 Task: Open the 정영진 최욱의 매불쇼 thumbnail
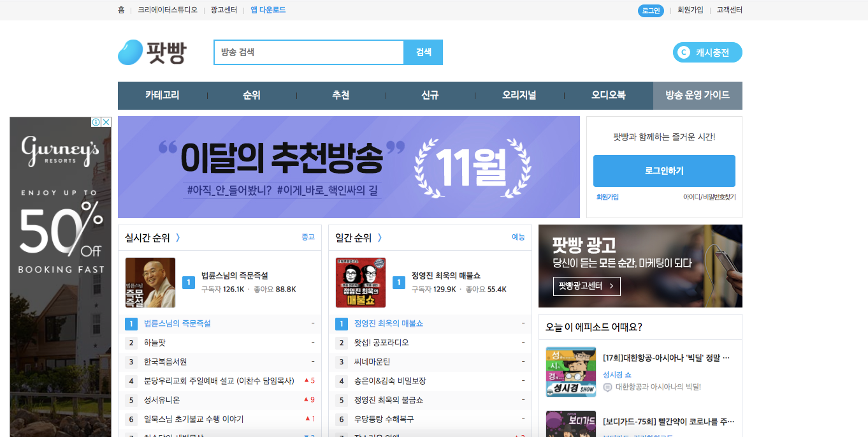[x=361, y=282]
